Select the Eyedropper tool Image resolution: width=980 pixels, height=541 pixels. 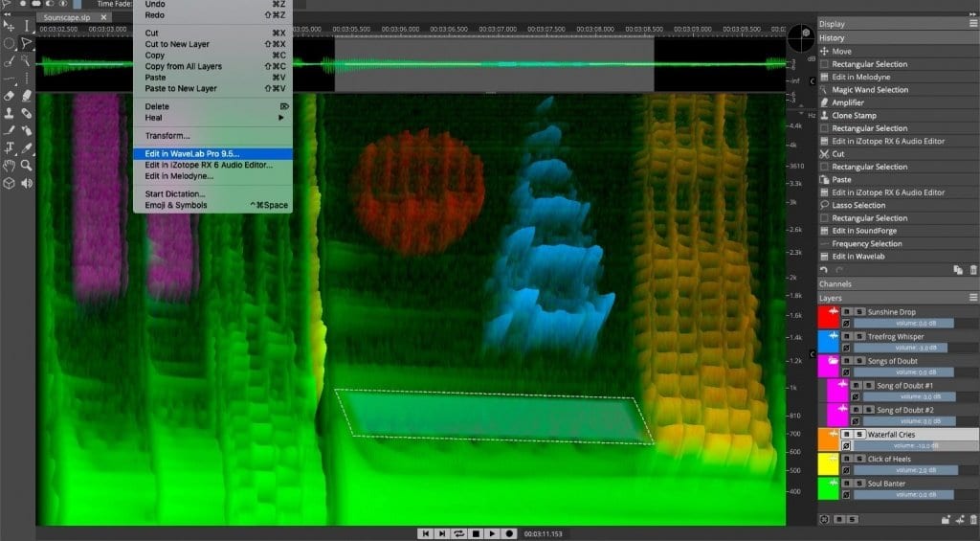pyautogui.click(x=26, y=148)
